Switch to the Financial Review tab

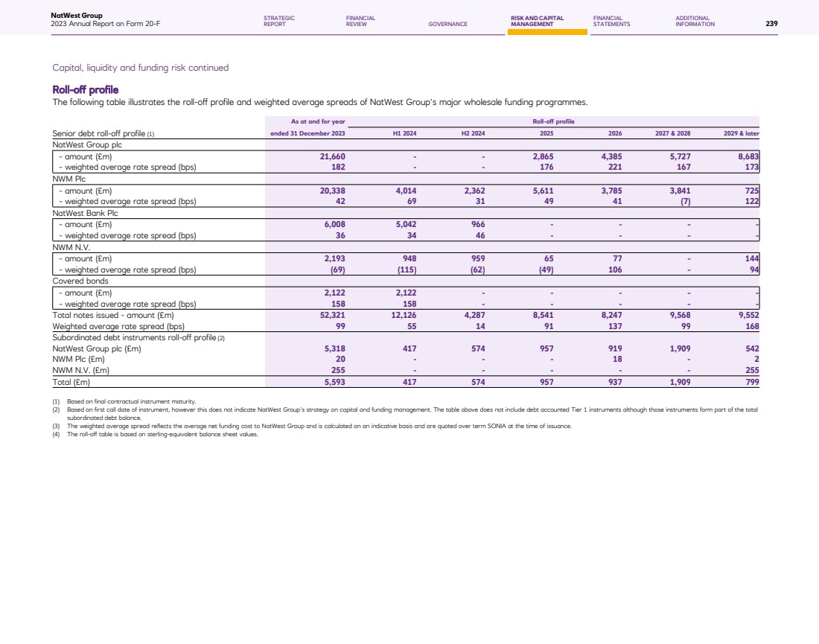360,21
